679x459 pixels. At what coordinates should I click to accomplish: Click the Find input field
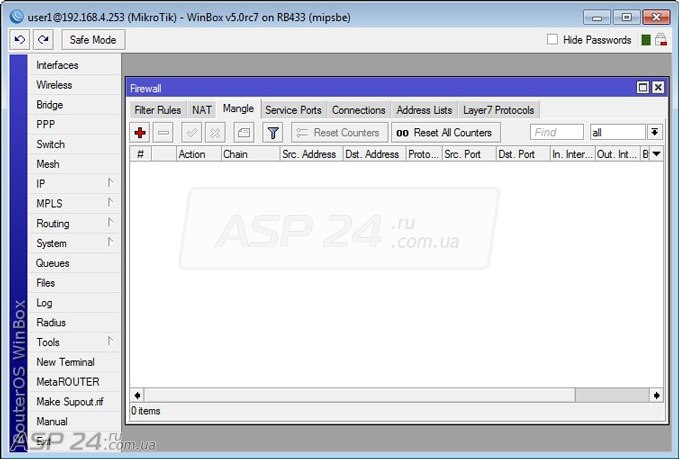[x=556, y=133]
